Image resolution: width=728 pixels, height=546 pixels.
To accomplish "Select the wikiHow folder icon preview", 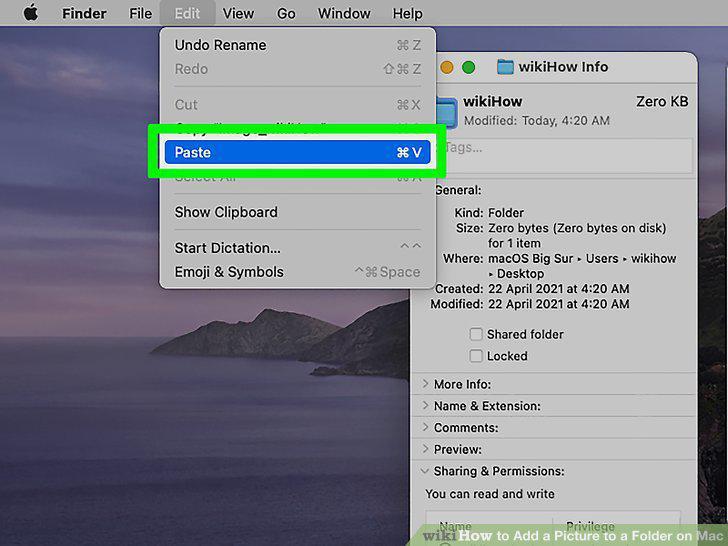I will tap(447, 112).
